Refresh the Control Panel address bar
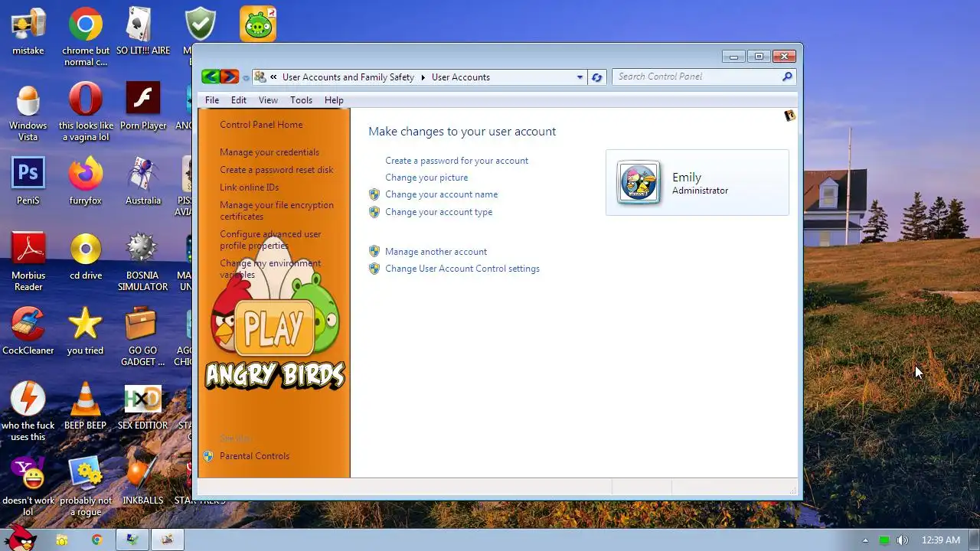This screenshot has width=980, height=551. coord(596,77)
